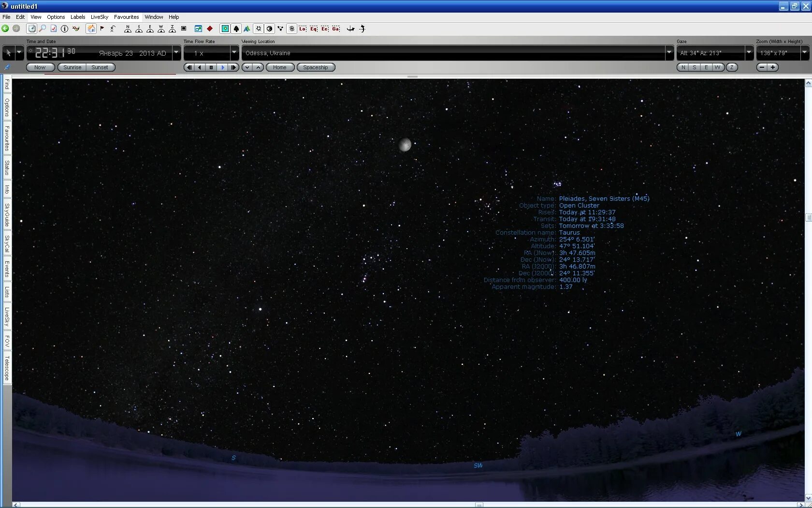
Task: Click the Spaceship button
Action: tap(316, 67)
